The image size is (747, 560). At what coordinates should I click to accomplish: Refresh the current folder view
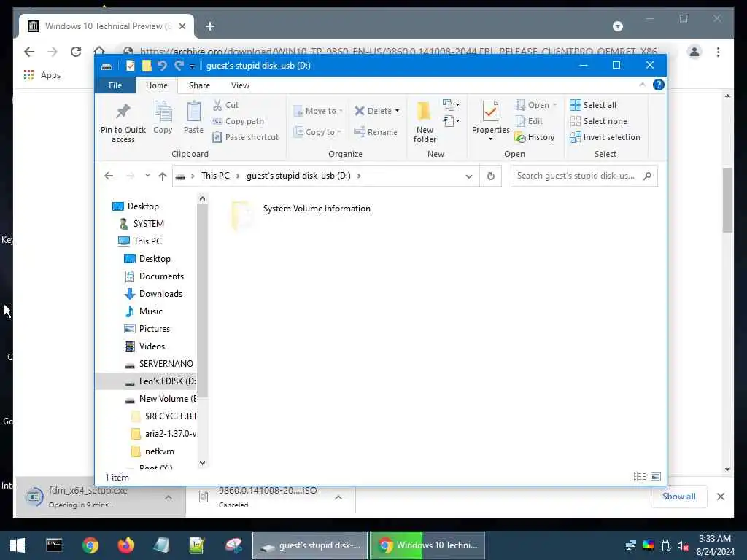click(x=491, y=176)
